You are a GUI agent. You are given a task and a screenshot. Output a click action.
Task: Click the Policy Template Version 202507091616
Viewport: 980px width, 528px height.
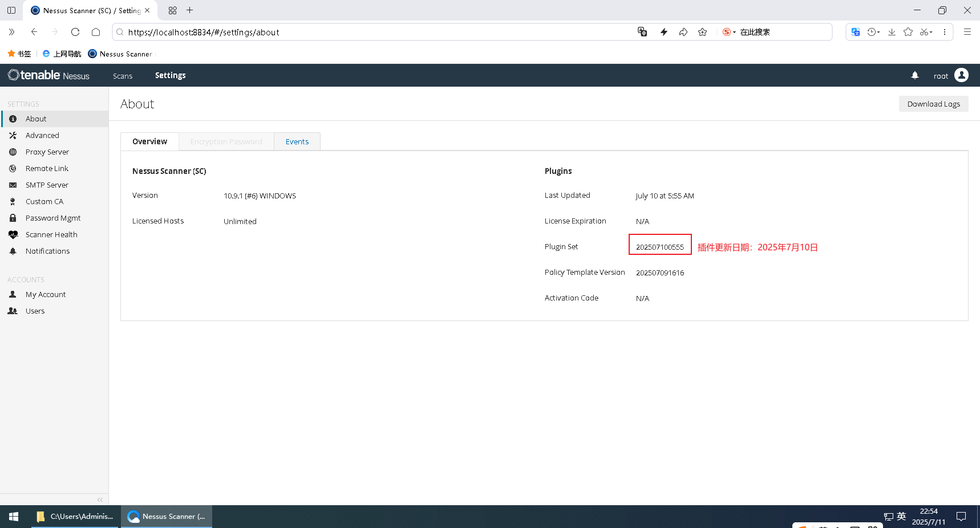pyautogui.click(x=660, y=273)
